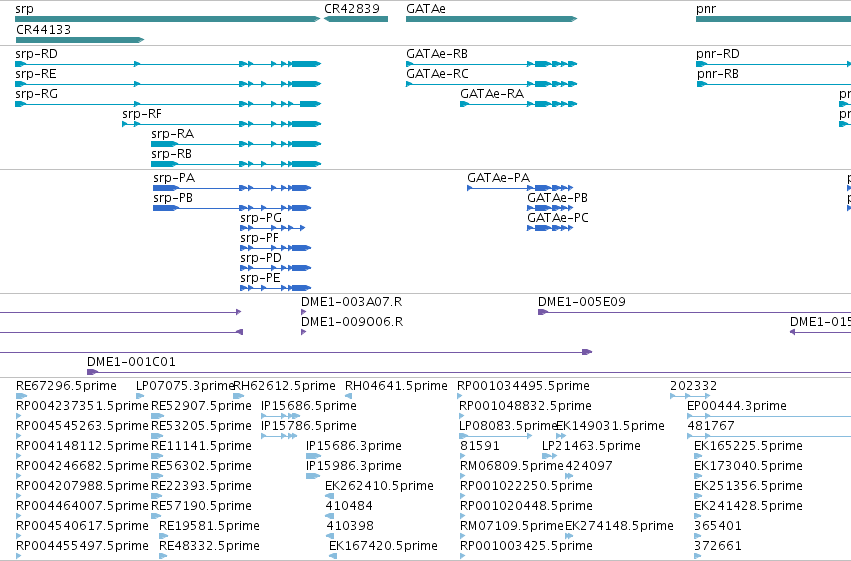Click the RP001048832.5prime EST label
851x561 pixels.
point(525,406)
